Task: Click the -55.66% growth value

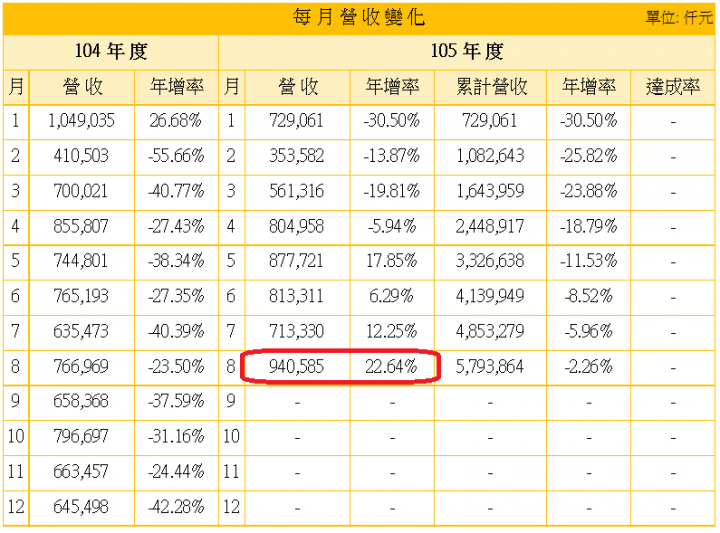Action: point(176,156)
